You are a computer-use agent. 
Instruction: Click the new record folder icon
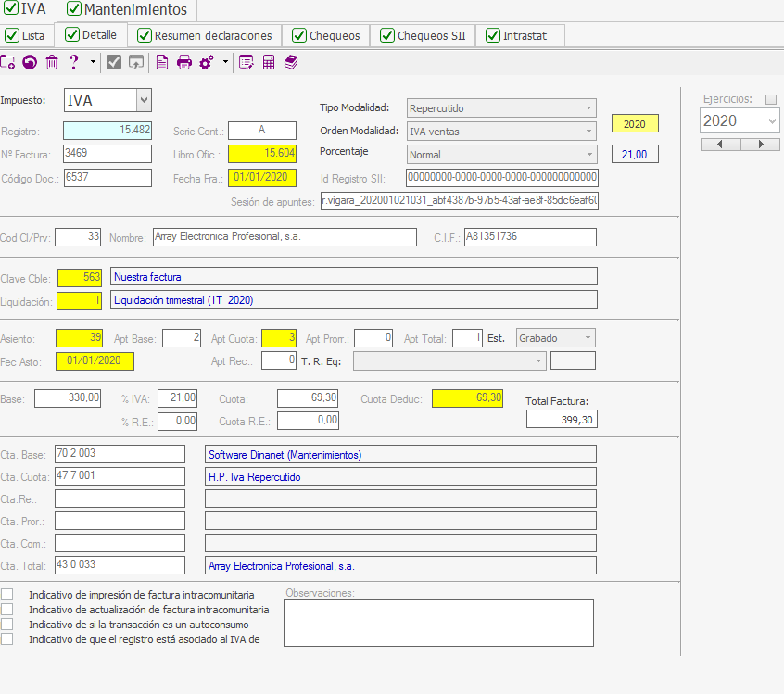[x=7, y=63]
